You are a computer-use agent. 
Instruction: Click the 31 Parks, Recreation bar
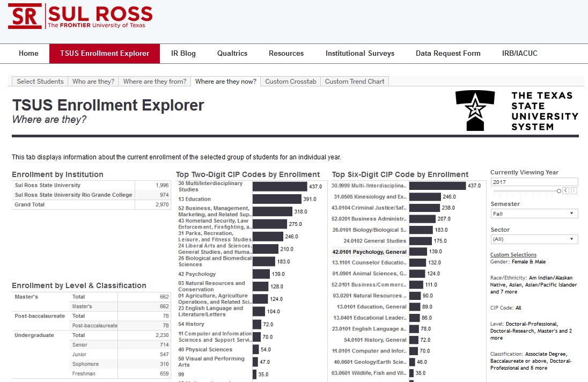coord(268,237)
